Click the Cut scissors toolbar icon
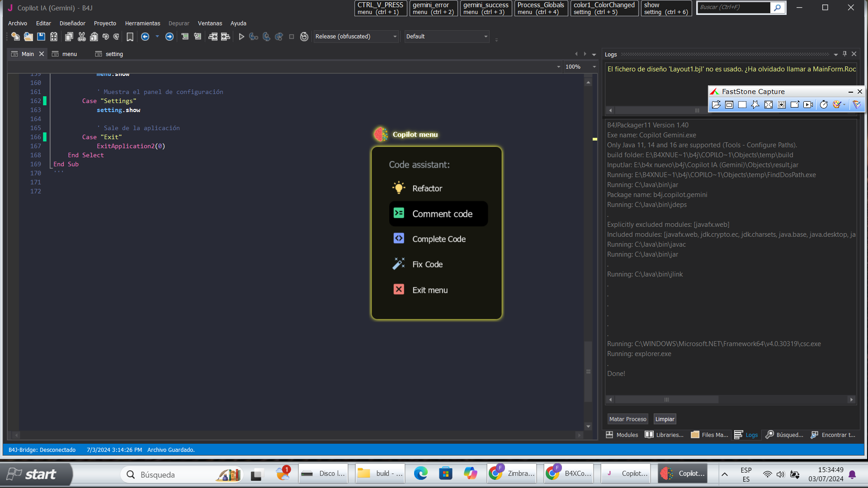 click(x=82, y=37)
